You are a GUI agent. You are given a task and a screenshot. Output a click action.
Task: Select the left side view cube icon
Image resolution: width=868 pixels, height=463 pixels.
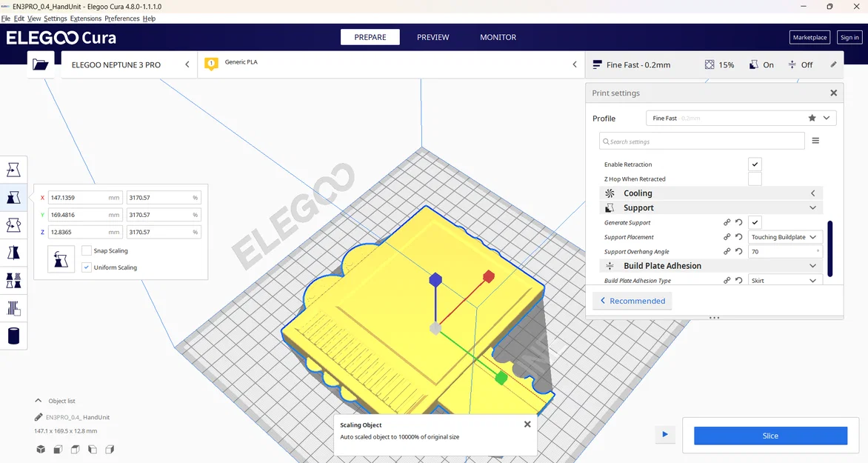point(93,449)
